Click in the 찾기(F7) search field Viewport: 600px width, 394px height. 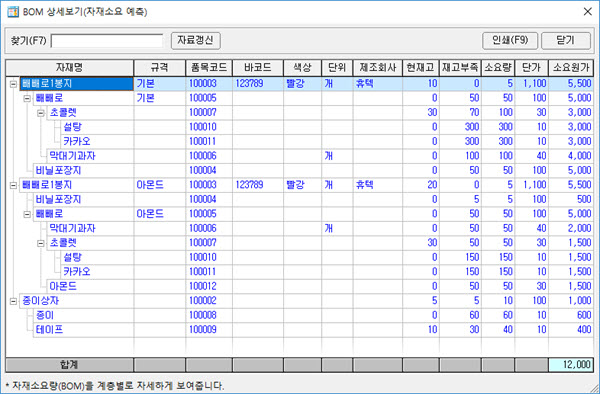[107, 41]
